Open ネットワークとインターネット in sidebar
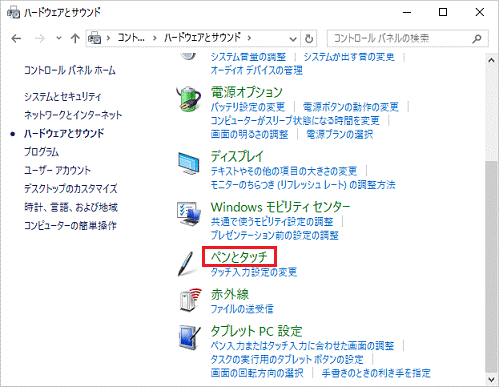Viewport: 499px width, 387px height. point(73,115)
